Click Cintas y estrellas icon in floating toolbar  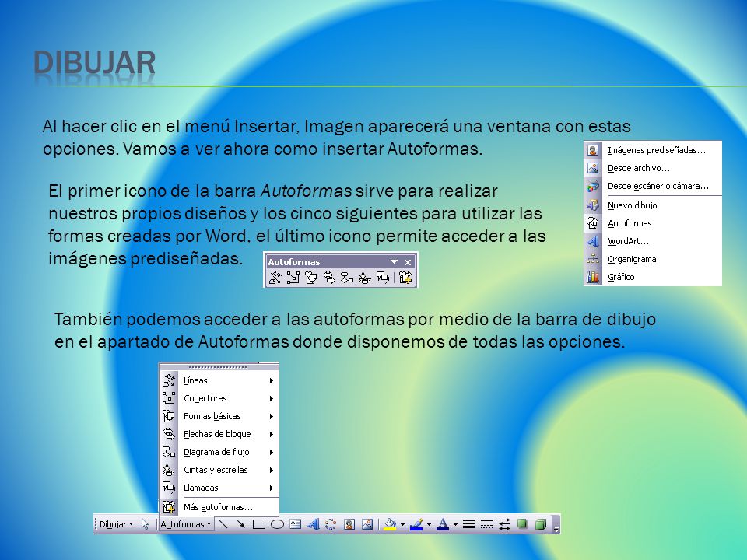[365, 278]
